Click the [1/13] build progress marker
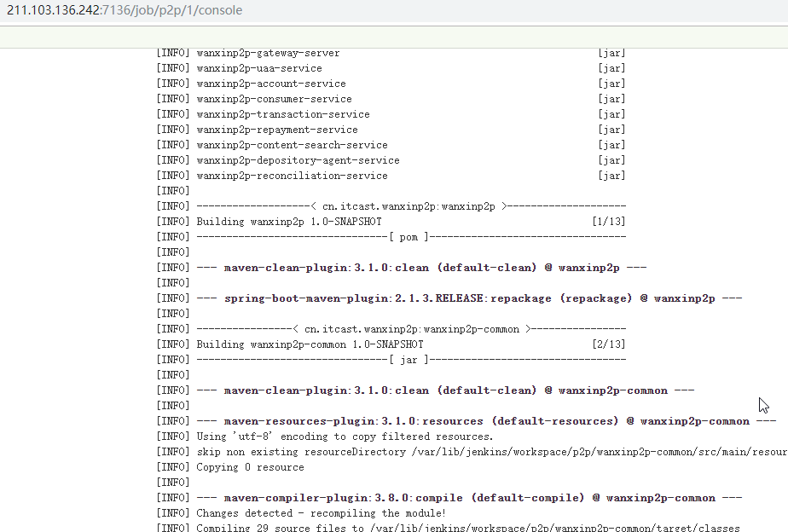 [609, 222]
